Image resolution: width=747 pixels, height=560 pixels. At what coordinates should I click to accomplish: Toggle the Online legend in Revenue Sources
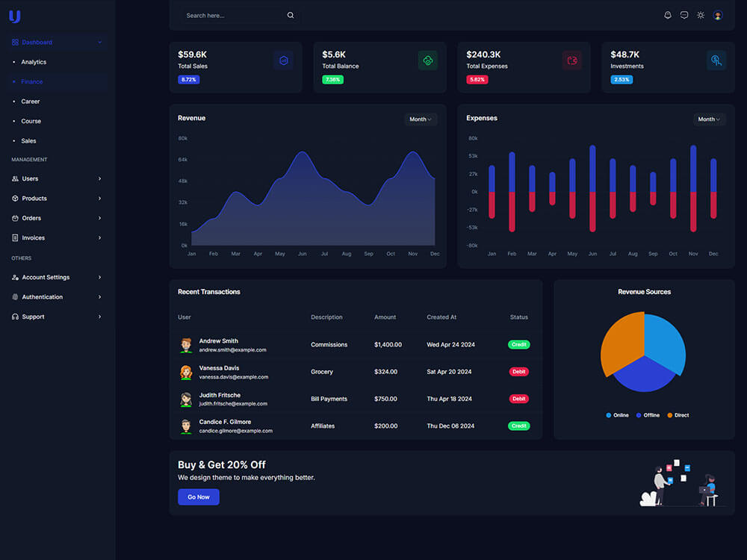(x=617, y=415)
